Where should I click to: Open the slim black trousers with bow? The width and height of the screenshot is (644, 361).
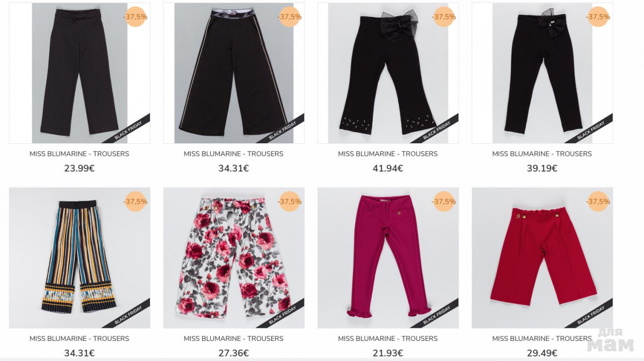point(542,73)
